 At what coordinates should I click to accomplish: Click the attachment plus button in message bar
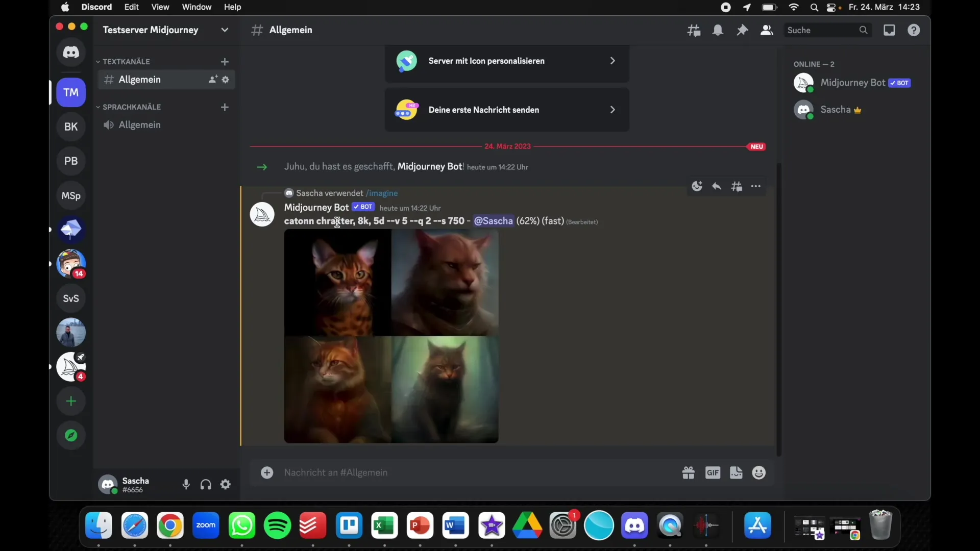click(267, 472)
